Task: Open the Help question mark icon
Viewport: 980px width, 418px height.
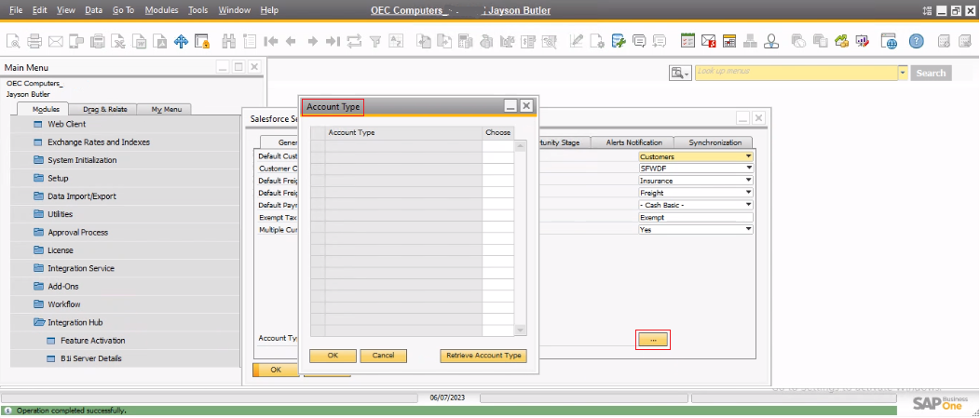Action: click(917, 41)
